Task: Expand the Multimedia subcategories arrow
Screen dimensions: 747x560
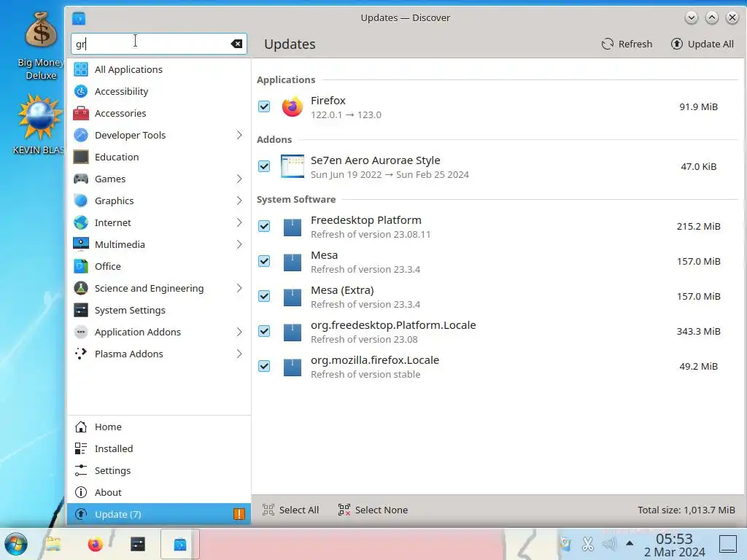Action: (239, 244)
